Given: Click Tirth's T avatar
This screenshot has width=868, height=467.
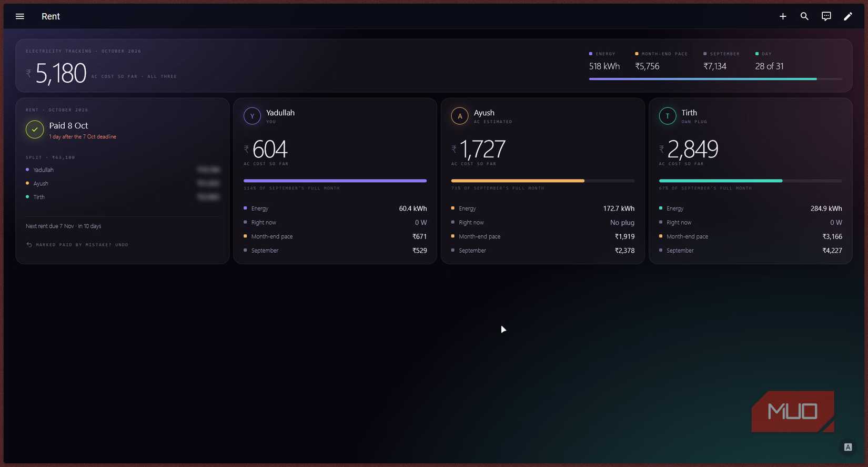Looking at the screenshot, I should 668,116.
